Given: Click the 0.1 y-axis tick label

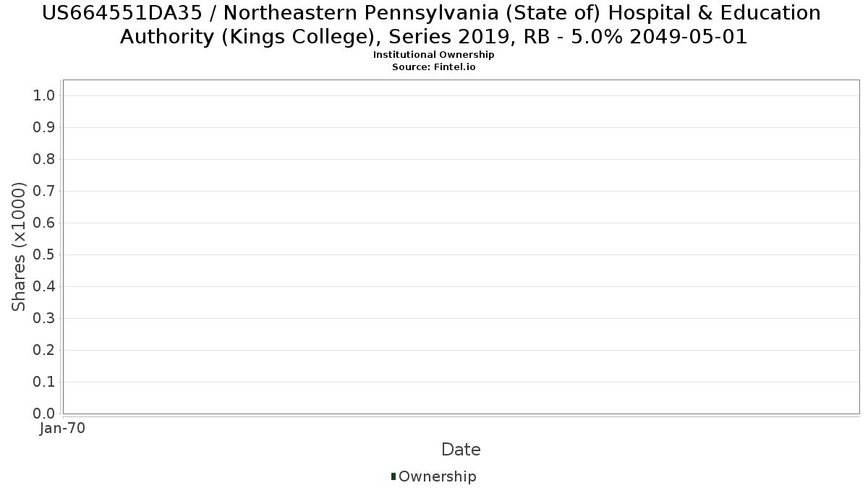Looking at the screenshot, I should [44, 382].
